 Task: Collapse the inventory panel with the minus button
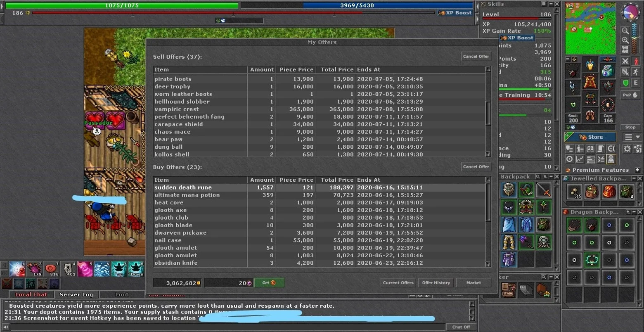tap(568, 59)
